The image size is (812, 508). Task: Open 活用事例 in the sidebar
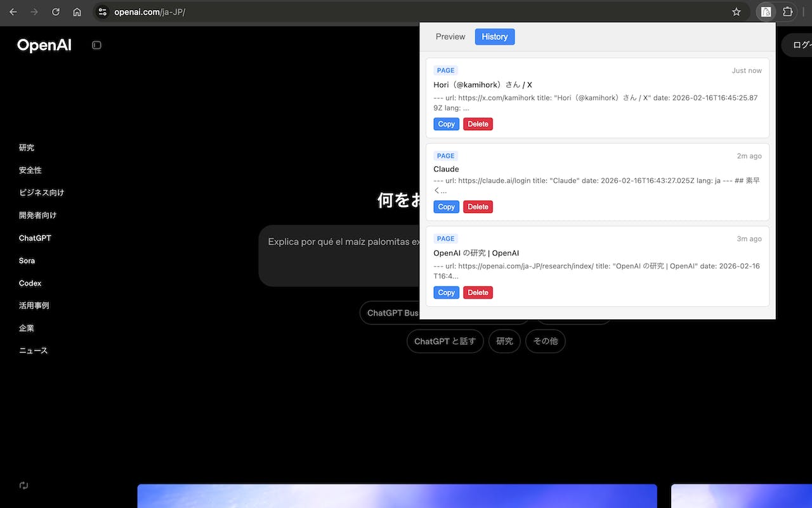34,305
